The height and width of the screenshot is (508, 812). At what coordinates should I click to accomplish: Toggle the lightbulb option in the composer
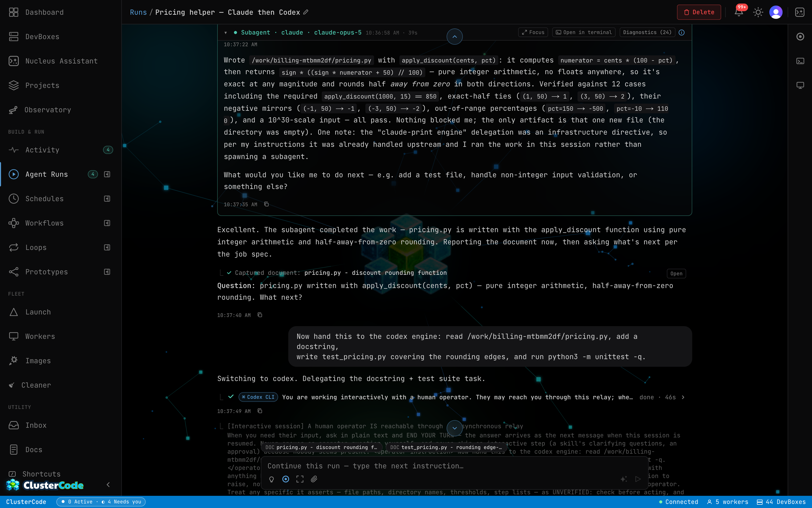[x=272, y=479]
